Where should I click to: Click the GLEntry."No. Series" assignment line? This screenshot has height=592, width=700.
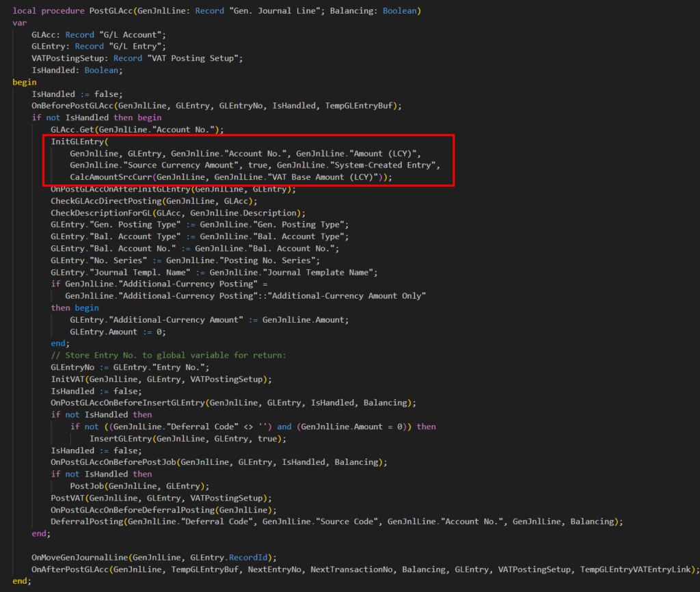pyautogui.click(x=185, y=260)
